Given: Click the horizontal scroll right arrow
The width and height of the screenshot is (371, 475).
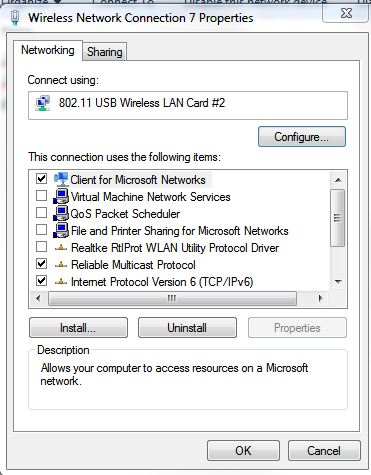Looking at the screenshot, I should pos(321,298).
